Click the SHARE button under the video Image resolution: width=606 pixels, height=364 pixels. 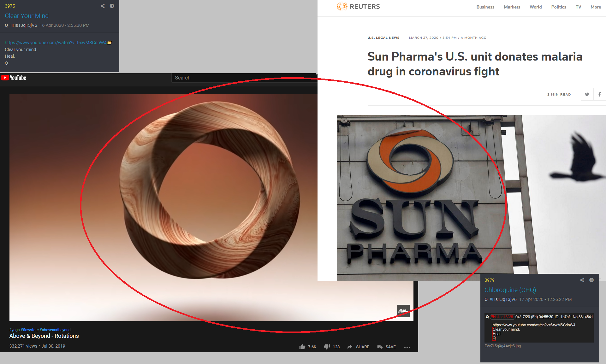tap(358, 347)
